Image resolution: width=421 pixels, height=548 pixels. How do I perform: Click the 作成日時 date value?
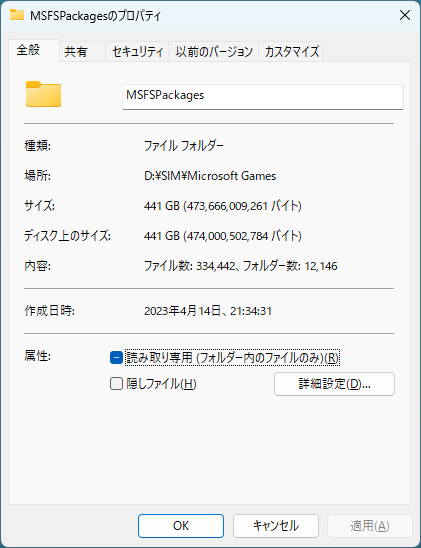[x=208, y=311]
